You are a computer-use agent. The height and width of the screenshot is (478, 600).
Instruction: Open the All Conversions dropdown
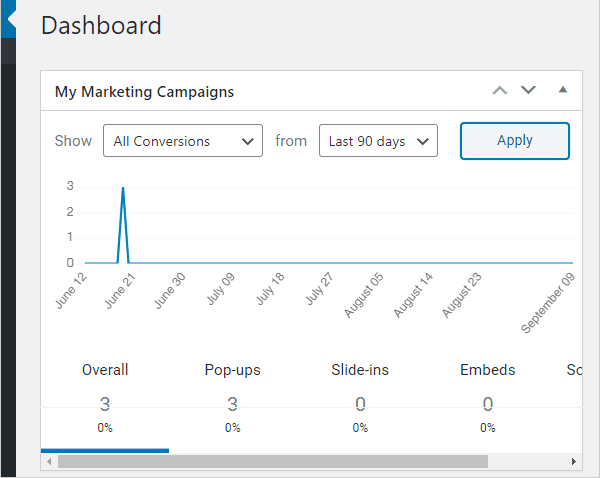(x=183, y=141)
